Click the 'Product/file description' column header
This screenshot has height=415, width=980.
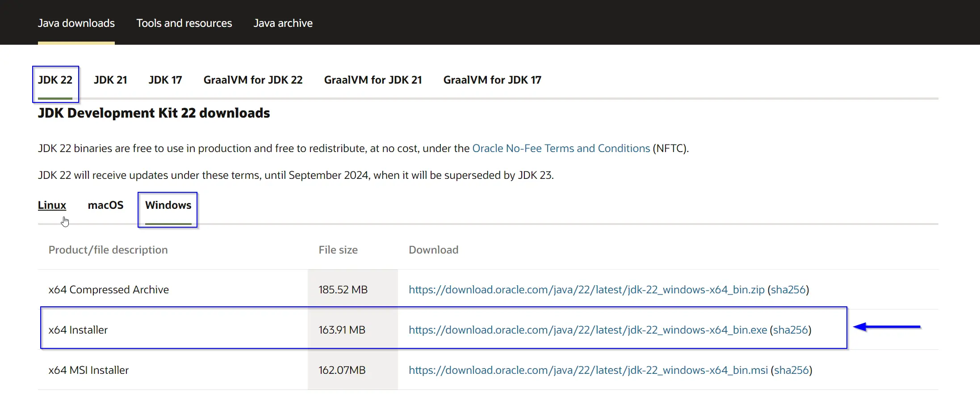click(108, 250)
